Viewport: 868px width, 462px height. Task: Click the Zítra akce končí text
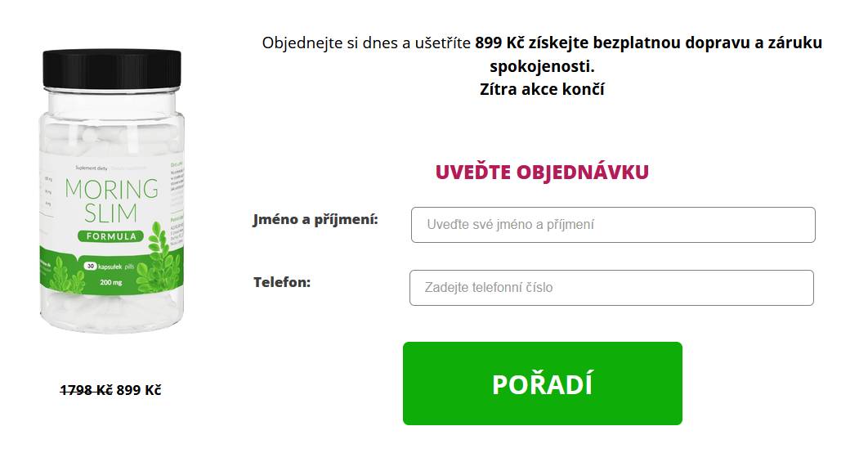click(x=542, y=89)
